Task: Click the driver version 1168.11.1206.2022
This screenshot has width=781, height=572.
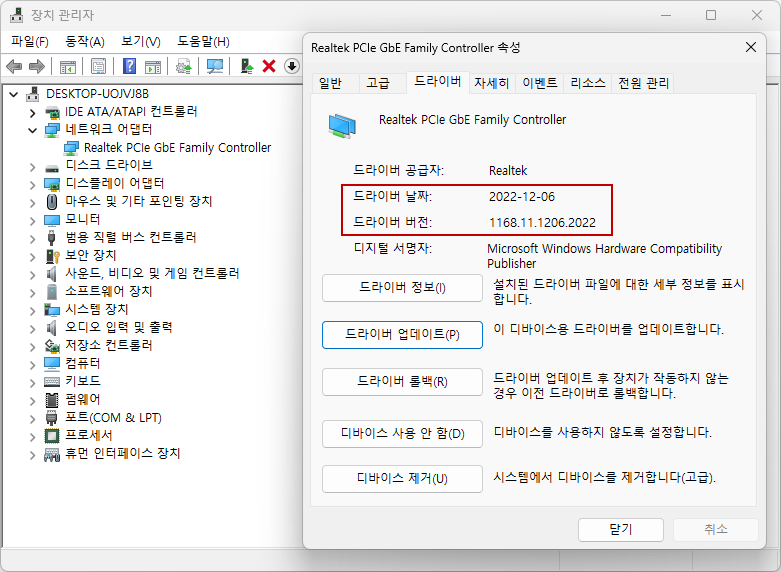Action: (x=542, y=223)
